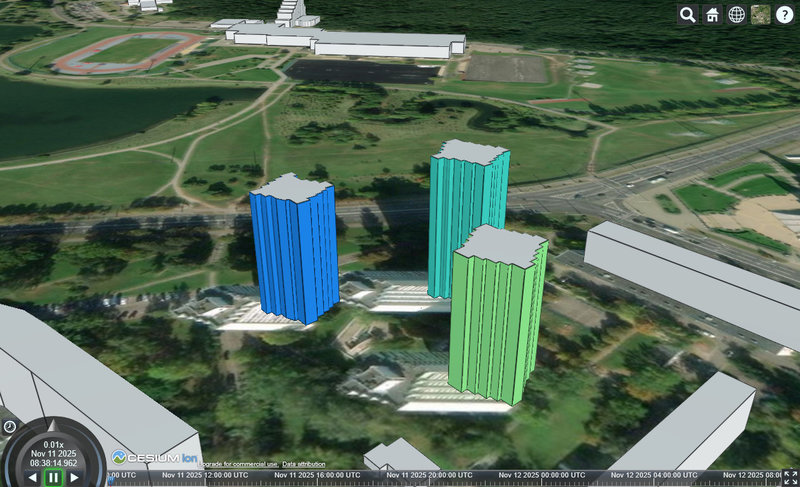The width and height of the screenshot is (800, 487).
Task: Click the running track stadium
Action: coord(128,50)
